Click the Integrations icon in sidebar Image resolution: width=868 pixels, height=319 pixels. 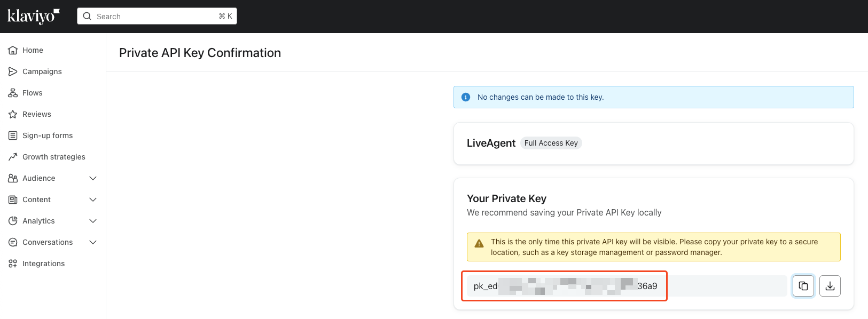click(x=13, y=264)
